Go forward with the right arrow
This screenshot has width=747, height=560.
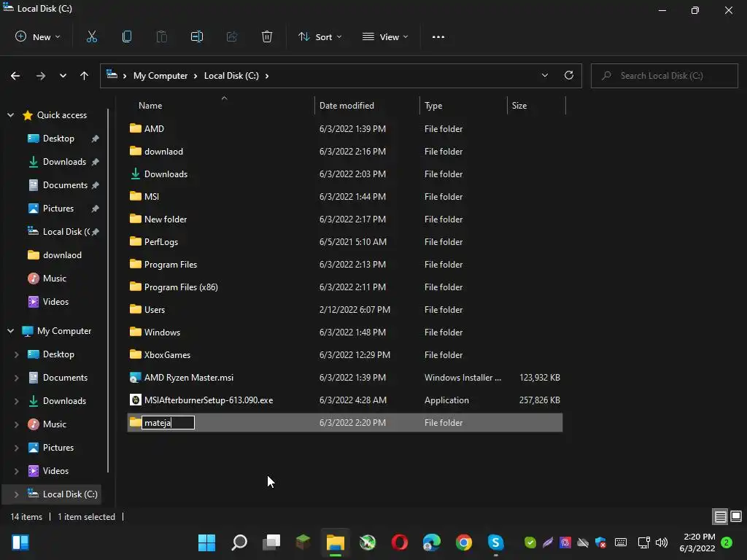tap(41, 76)
